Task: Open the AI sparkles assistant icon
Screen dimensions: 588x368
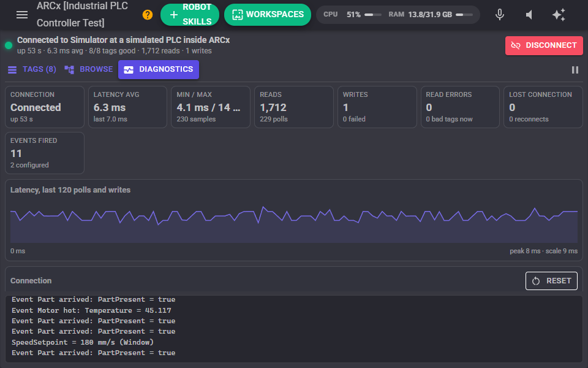Action: pos(559,15)
